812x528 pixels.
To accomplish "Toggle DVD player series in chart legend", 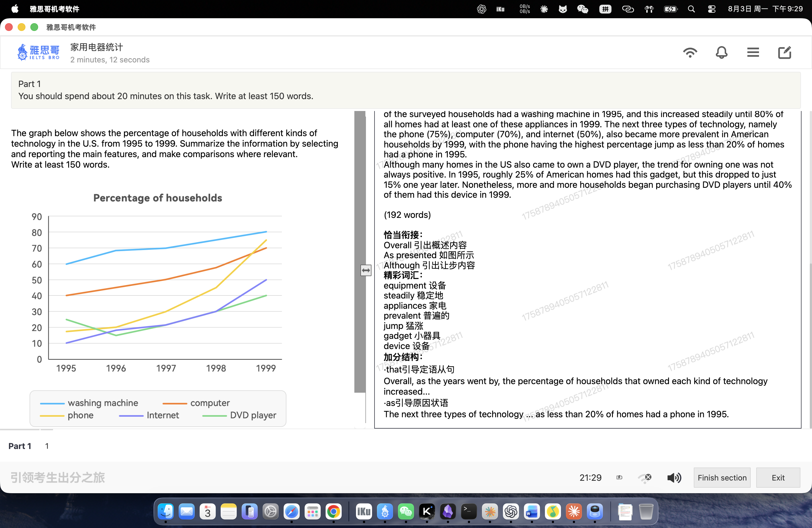I will click(x=239, y=415).
